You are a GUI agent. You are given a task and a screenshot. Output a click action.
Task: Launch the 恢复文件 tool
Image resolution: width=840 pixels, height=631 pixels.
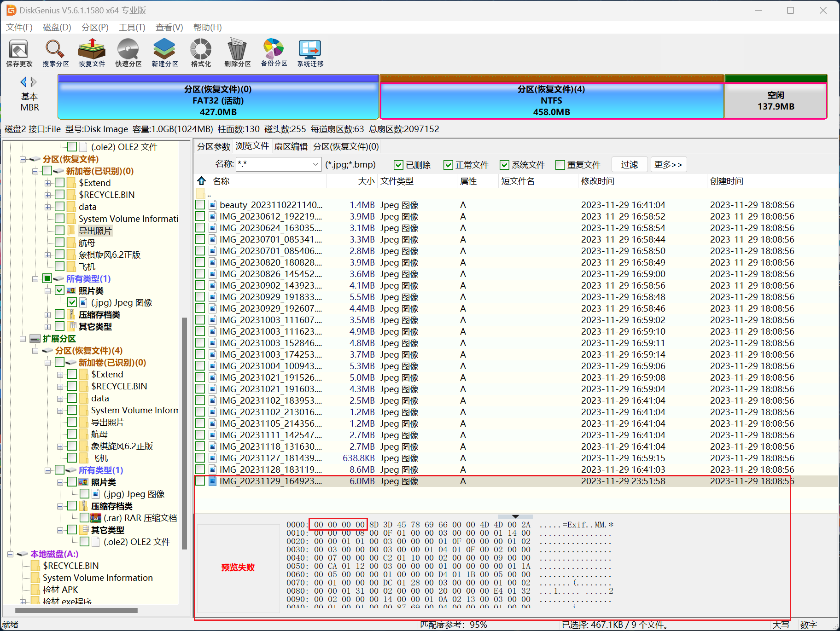[92, 52]
